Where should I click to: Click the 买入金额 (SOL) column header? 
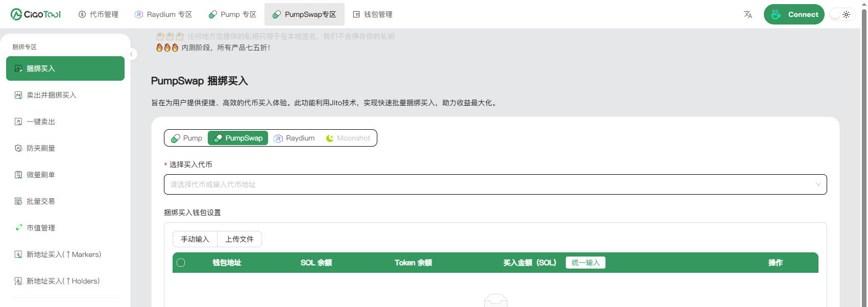pyautogui.click(x=529, y=263)
